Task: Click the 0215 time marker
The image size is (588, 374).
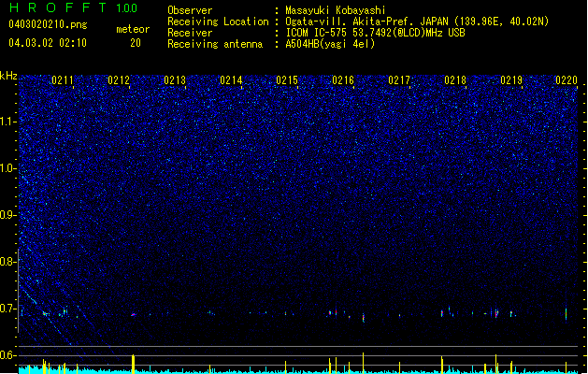Action: pos(287,80)
